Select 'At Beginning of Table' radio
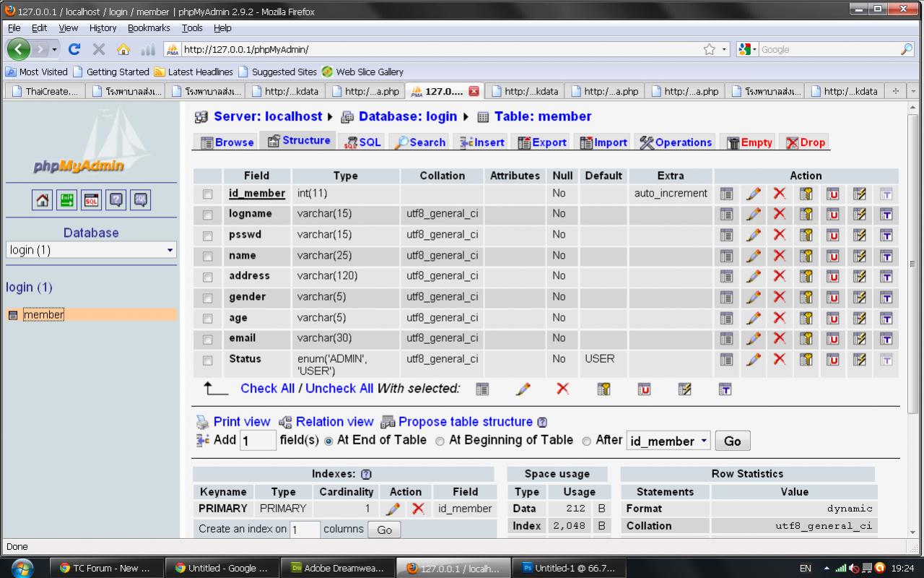Image resolution: width=924 pixels, height=578 pixels. 440,441
